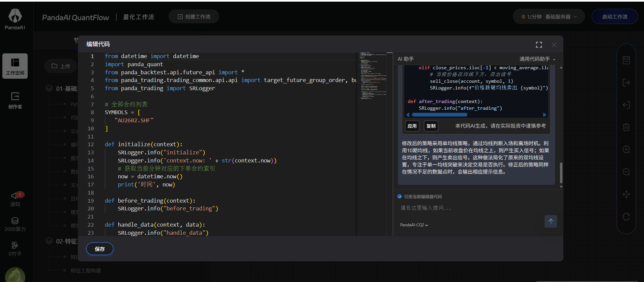Screen dimensions: 644x282
Task: Open the PandaAI-CQ2 model dropdown
Action: pyautogui.click(x=414, y=225)
